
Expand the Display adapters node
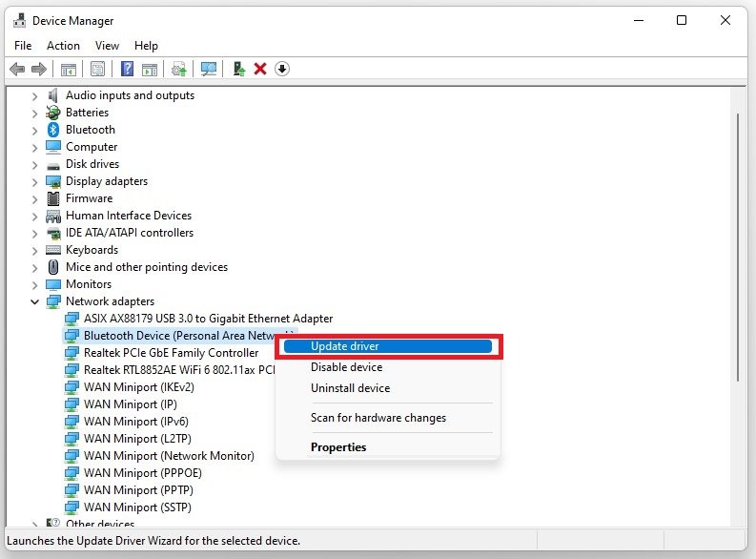(x=35, y=181)
